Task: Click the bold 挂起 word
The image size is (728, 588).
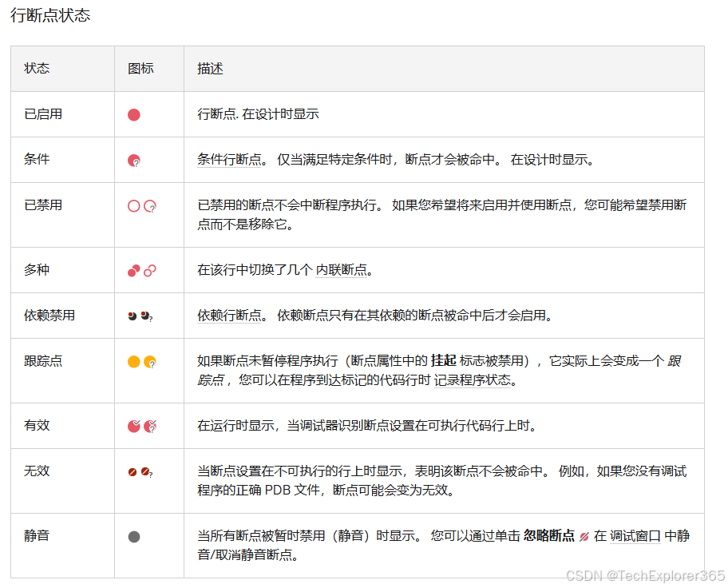Action: (443, 360)
